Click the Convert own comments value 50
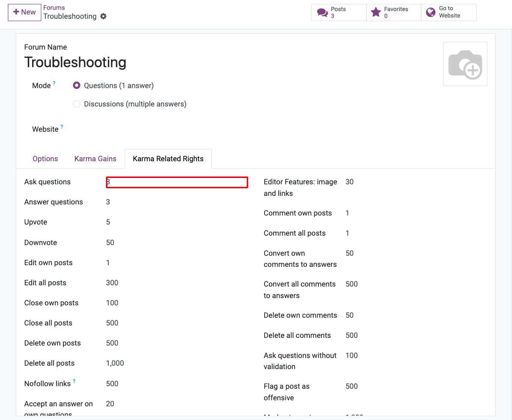 pyautogui.click(x=349, y=253)
